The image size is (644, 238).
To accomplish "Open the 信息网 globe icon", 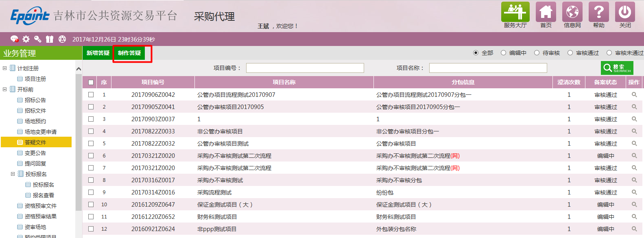I will 572,12.
